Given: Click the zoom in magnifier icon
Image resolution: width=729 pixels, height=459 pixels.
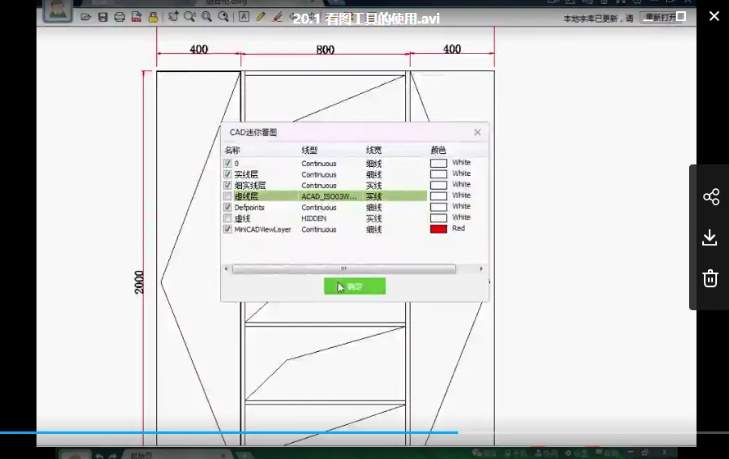Looking at the screenshot, I should point(206,17).
